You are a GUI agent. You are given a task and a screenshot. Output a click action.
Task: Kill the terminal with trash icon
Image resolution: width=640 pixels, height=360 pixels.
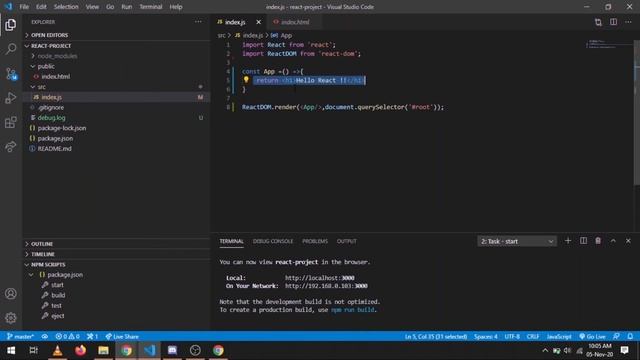coord(598,241)
